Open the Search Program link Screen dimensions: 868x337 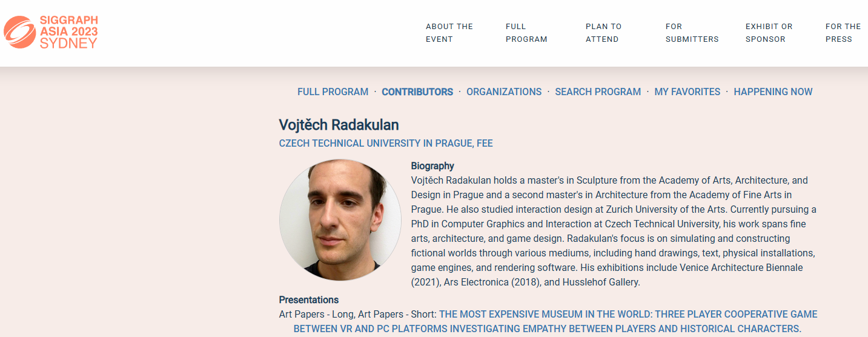(x=597, y=92)
